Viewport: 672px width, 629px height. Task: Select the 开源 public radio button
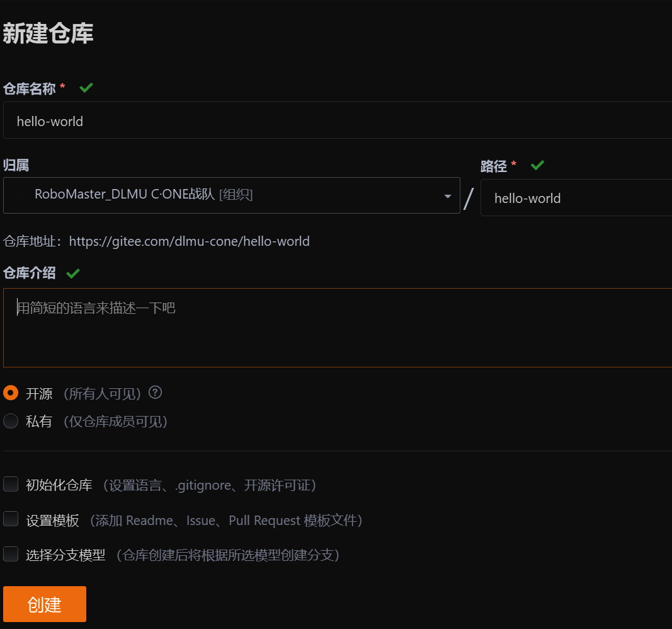[x=11, y=393]
